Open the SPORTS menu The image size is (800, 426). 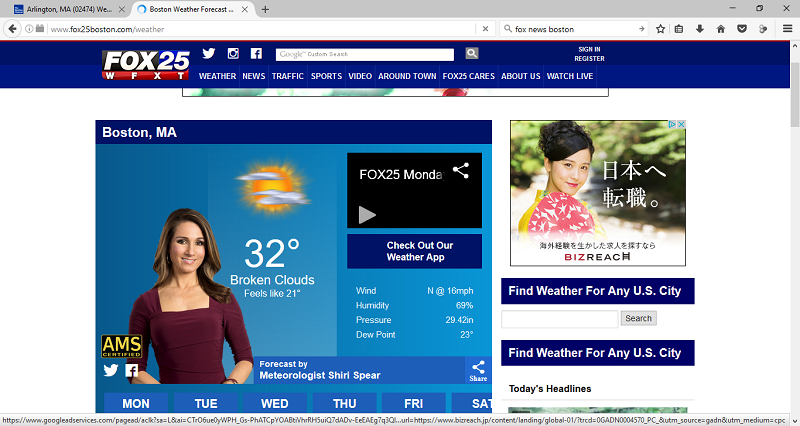(327, 76)
